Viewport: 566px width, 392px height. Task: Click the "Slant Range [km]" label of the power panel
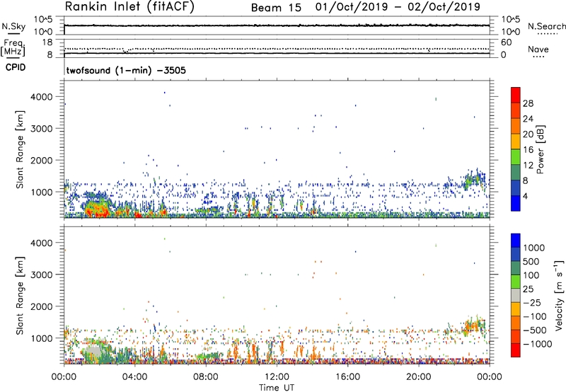coord(20,149)
